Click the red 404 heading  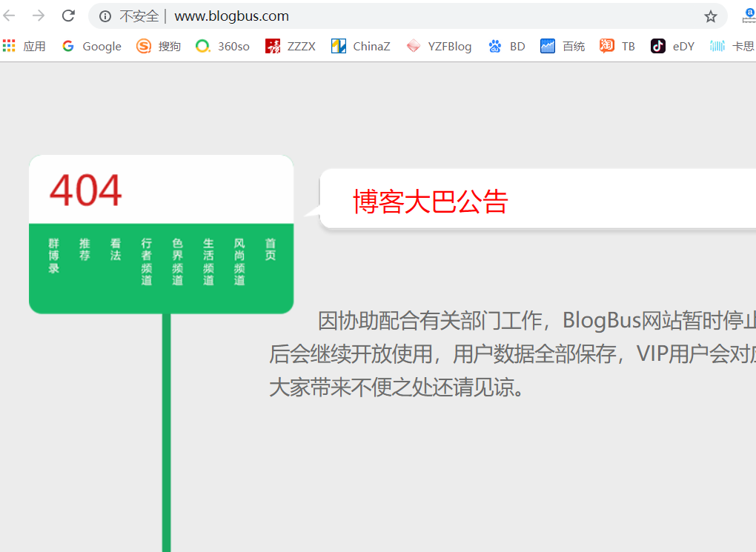coord(85,190)
